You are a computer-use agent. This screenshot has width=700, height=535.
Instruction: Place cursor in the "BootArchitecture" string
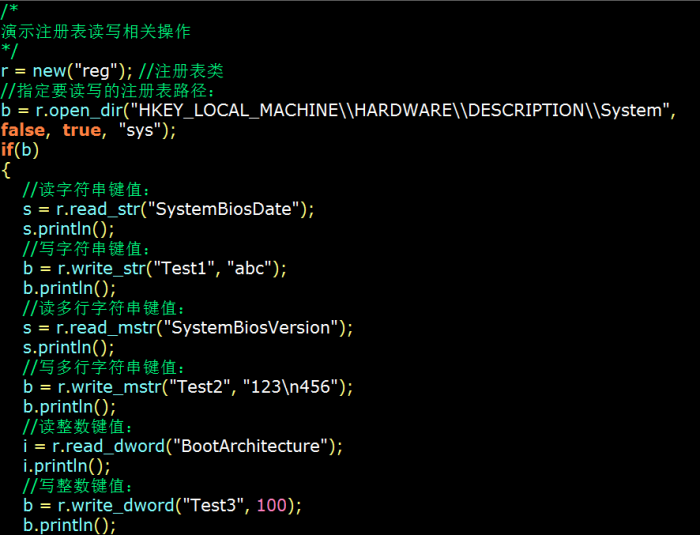(250, 446)
